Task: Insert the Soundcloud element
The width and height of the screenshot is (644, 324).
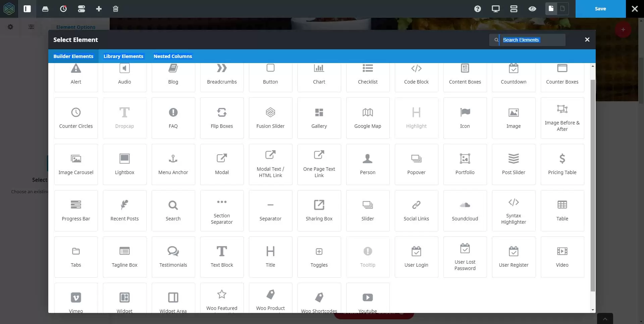Action: [465, 211]
